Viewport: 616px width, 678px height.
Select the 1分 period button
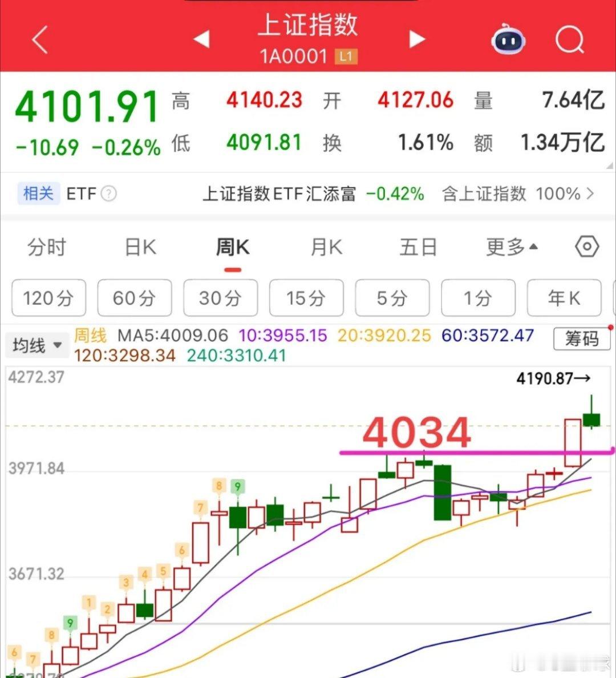pyautogui.click(x=478, y=298)
